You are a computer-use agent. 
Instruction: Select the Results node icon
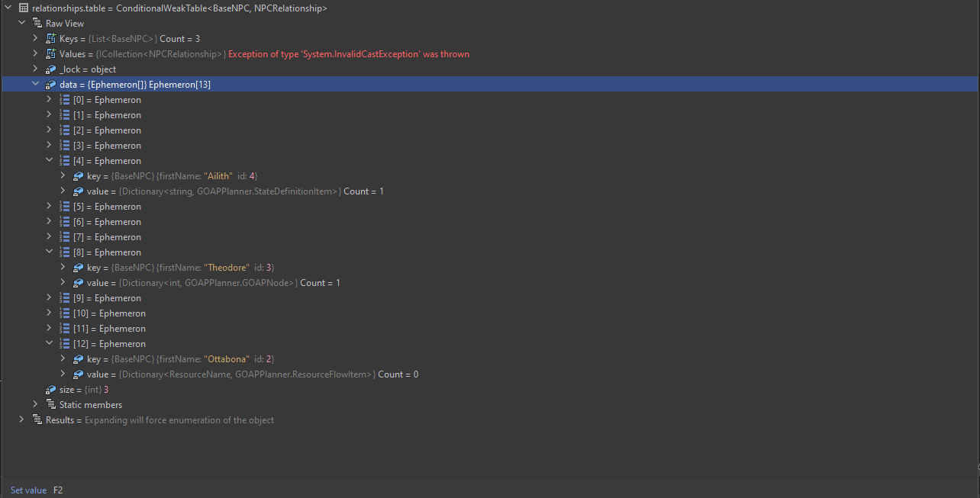[x=36, y=419]
